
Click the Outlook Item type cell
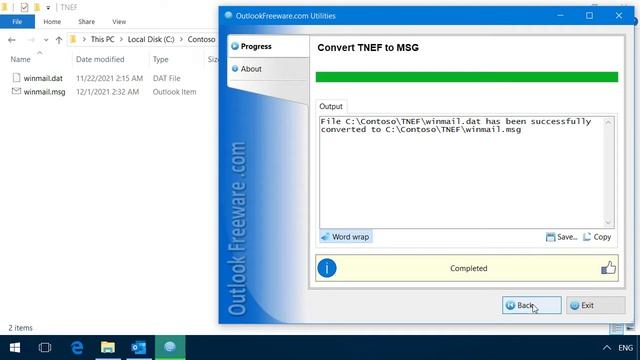tap(174, 92)
